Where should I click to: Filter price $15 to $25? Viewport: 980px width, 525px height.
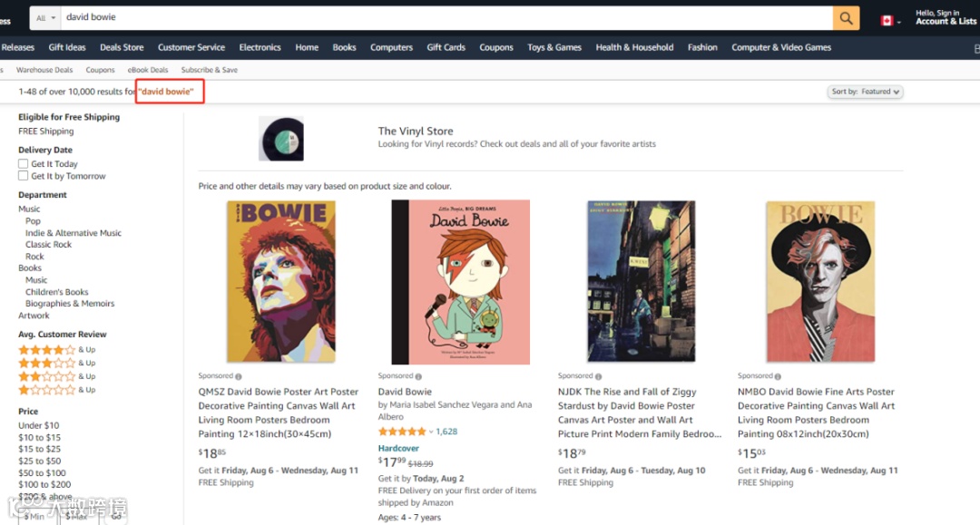[x=39, y=449]
